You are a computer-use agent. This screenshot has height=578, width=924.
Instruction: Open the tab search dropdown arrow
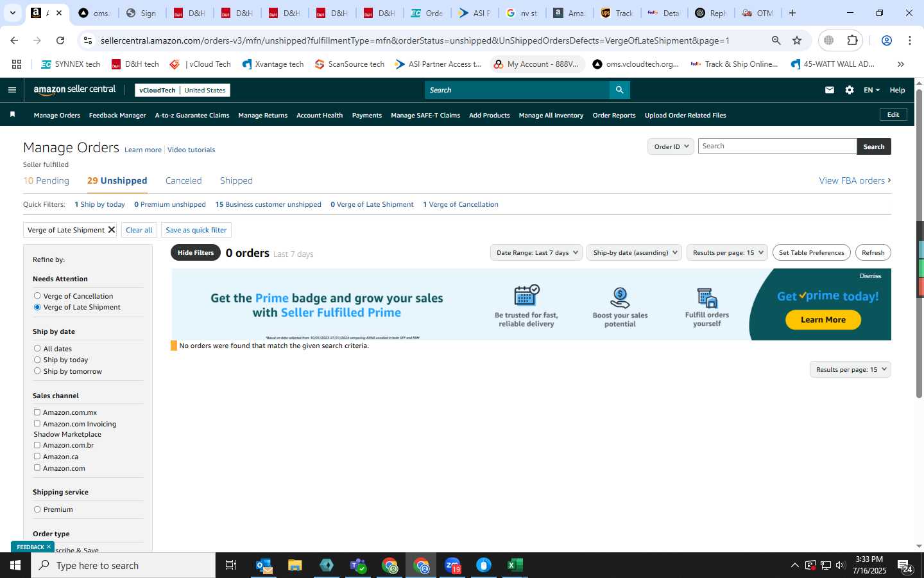click(x=12, y=13)
